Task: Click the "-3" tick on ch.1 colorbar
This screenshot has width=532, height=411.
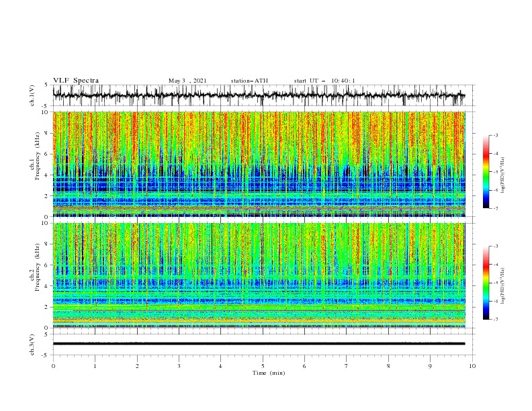Action: point(496,135)
